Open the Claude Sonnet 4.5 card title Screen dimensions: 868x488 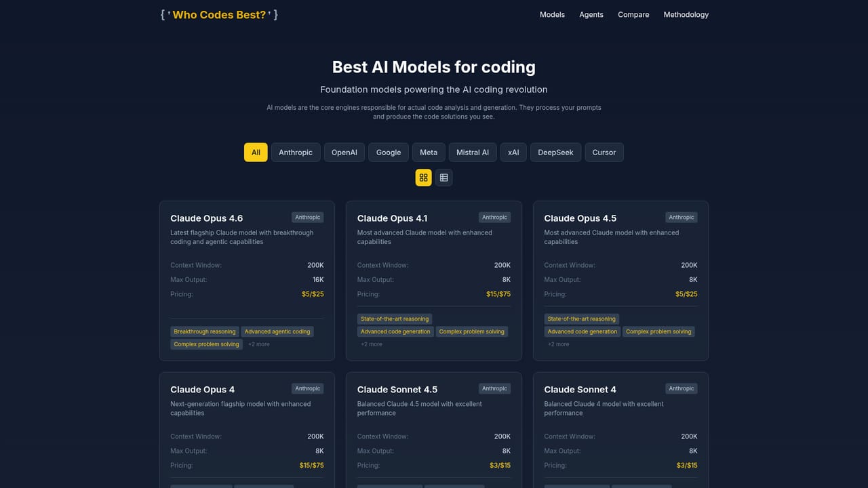click(397, 390)
